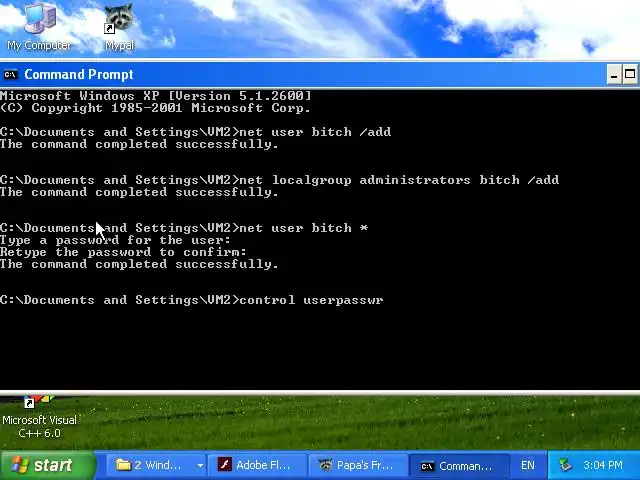This screenshot has width=640, height=480.
Task: Select the Command Prompt taskbar button
Action: pyautogui.click(x=458, y=466)
